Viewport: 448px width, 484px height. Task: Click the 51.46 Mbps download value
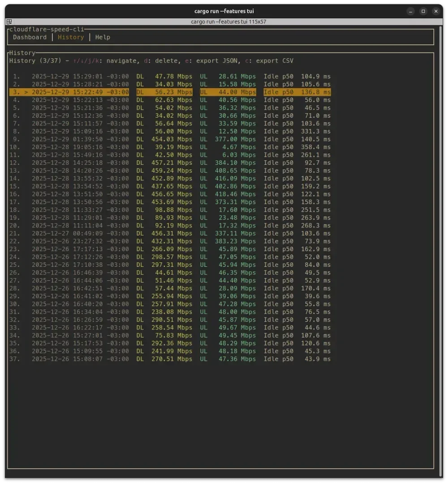(173, 281)
